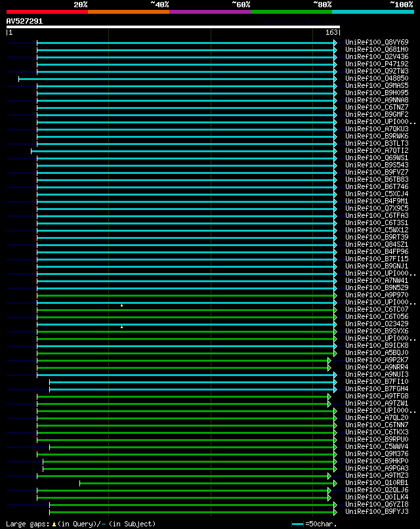Open hit UniRef100_B6TB83
This screenshot has width=420, height=529.
tap(377, 179)
